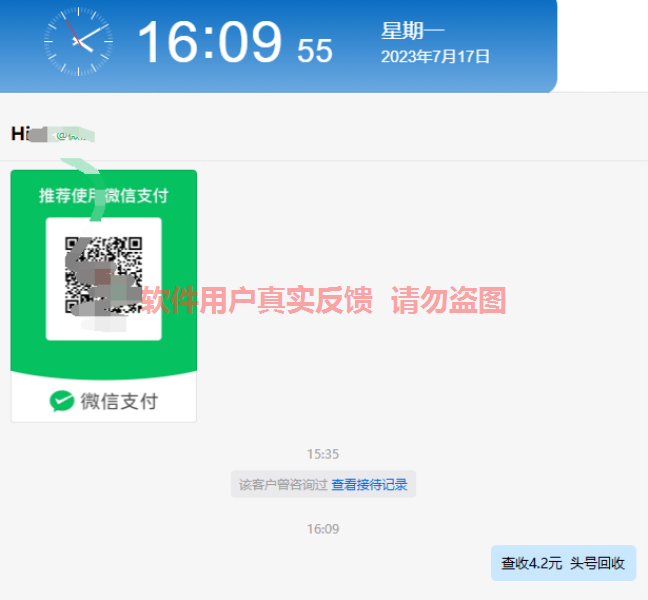648x600 pixels.
Task: Click the seconds counter showing 55
Action: 314,51
